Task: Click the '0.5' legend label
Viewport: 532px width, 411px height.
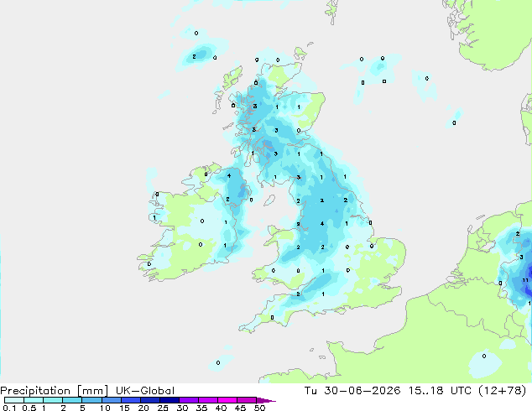Action: pyautogui.click(x=29, y=408)
